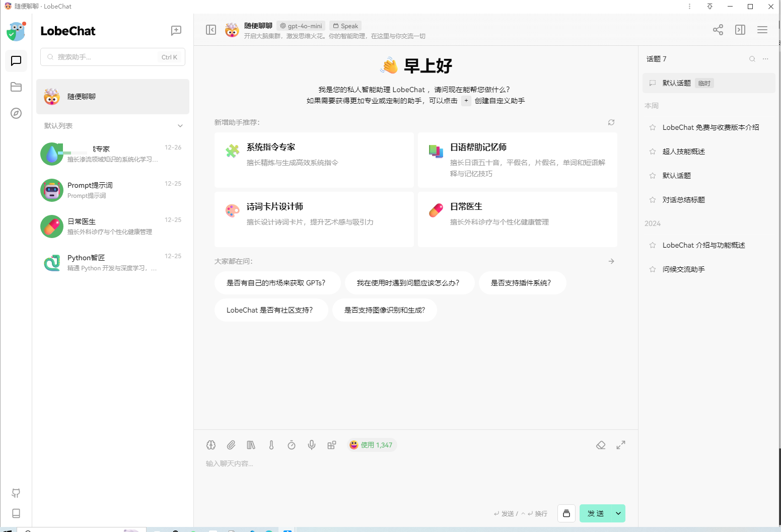Open the GitHub link icon
The height and width of the screenshot is (532, 781).
16,493
